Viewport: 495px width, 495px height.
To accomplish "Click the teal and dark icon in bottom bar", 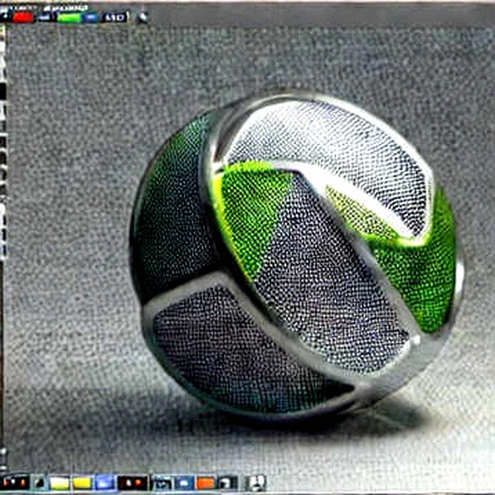I will pos(163,483).
